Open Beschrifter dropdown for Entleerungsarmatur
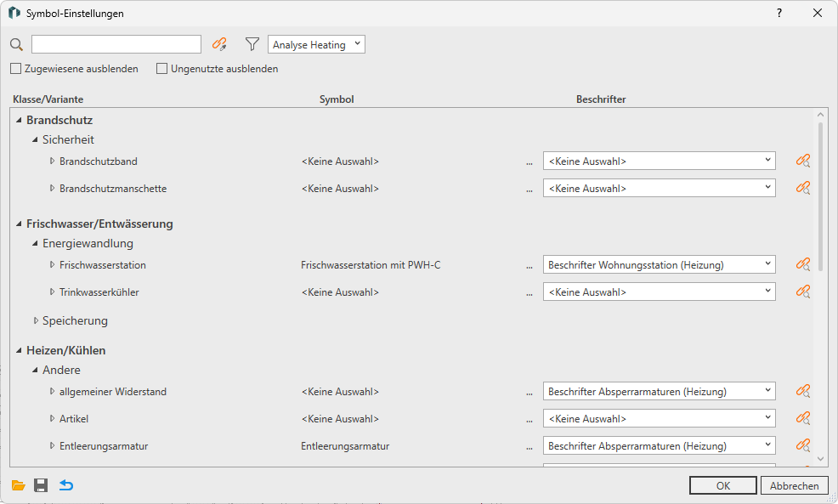This screenshot has height=504, width=838. coord(659,445)
